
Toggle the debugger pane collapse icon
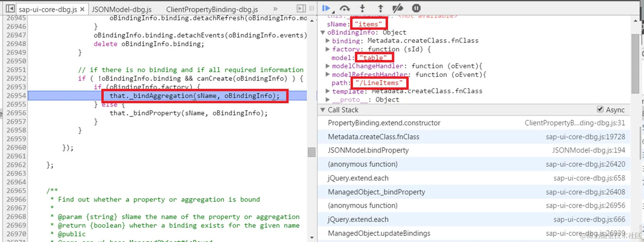301,8
